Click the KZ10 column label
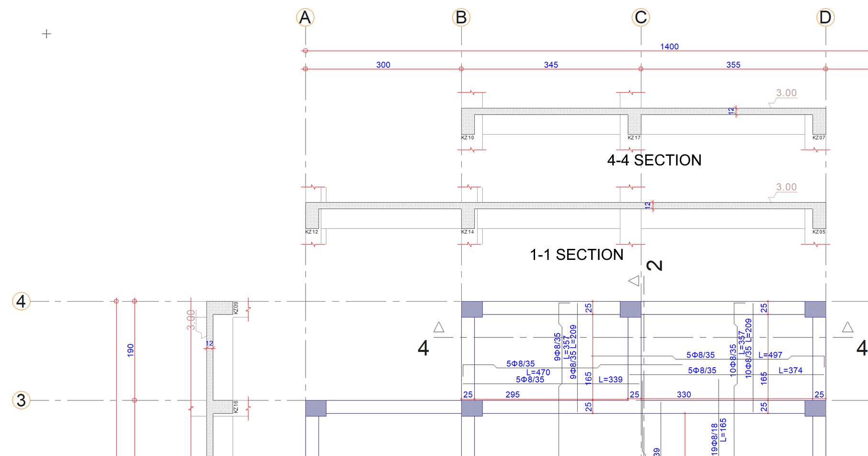The height and width of the screenshot is (456, 868). tap(467, 138)
